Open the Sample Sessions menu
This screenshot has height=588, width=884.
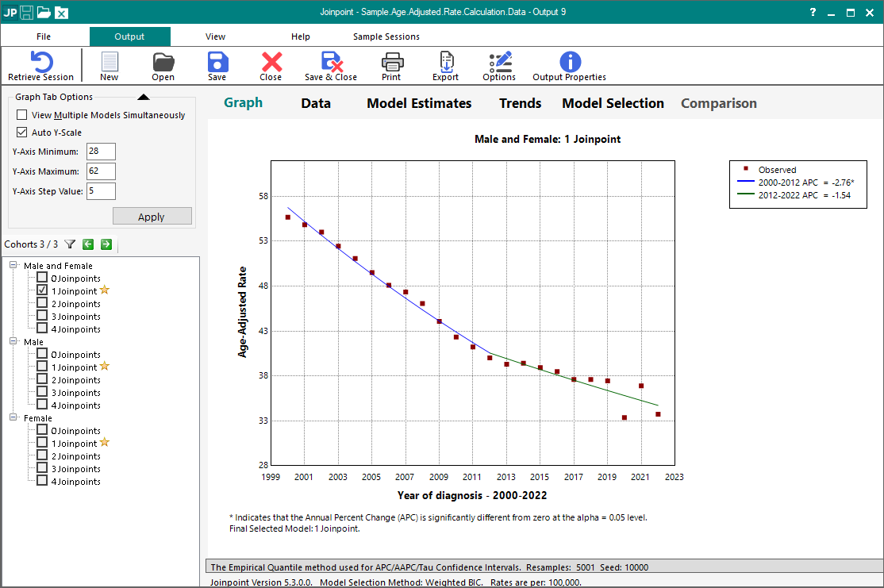tap(386, 37)
